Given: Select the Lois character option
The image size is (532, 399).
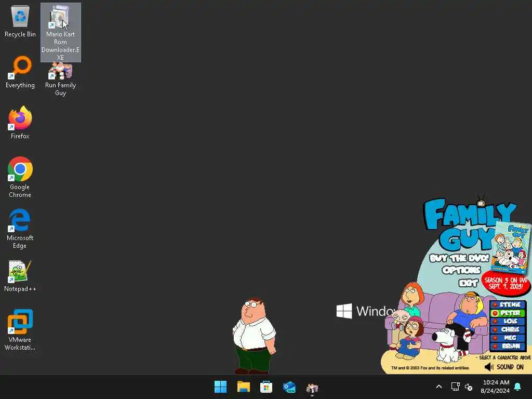Looking at the screenshot, I should (508, 321).
